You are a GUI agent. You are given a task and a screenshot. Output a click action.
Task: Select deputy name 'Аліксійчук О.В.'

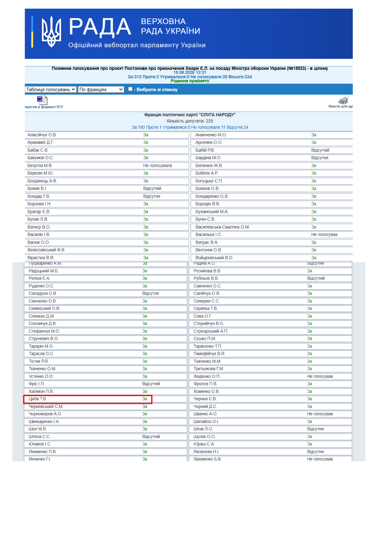[x=42, y=135]
